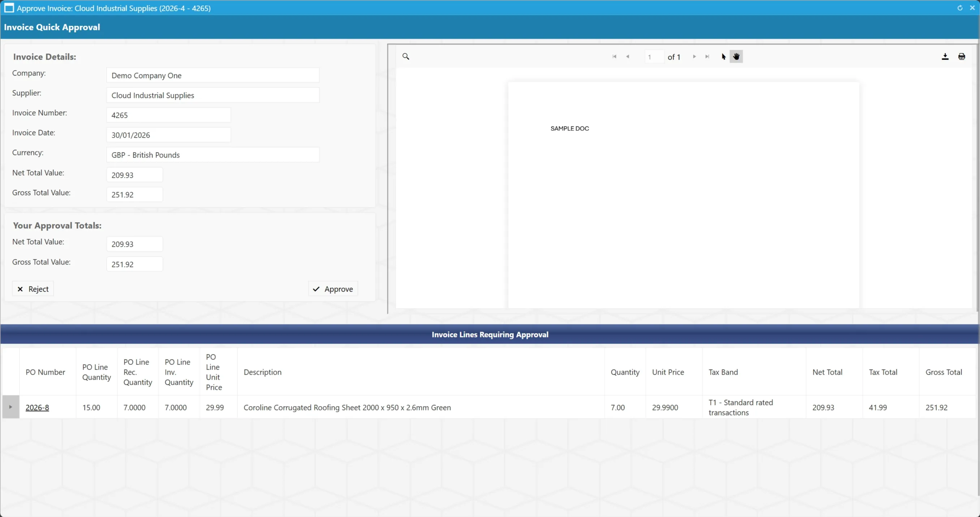980x517 pixels.
Task: Click Approval Totals Gross Total Value field
Action: [135, 264]
